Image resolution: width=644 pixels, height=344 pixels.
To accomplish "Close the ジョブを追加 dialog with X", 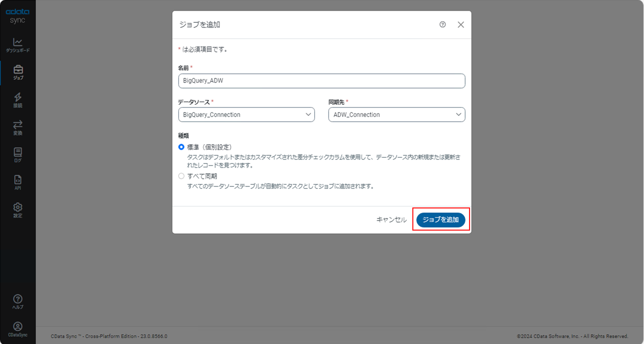I will pyautogui.click(x=461, y=25).
